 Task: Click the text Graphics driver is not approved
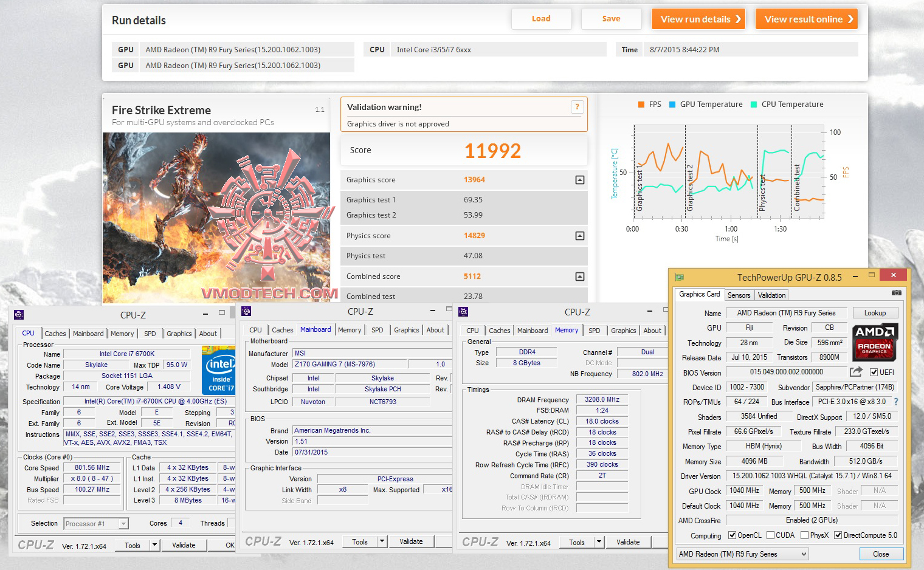coord(398,124)
